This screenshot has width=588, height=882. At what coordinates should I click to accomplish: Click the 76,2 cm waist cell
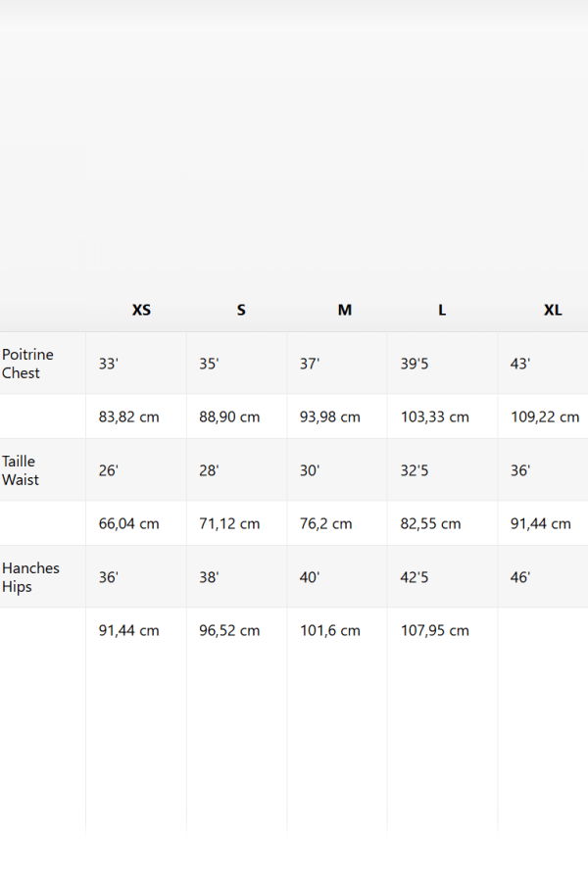[x=325, y=523]
